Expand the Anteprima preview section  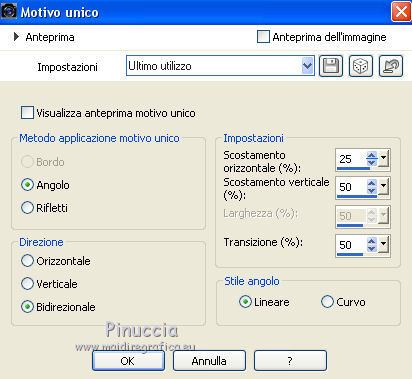click(x=16, y=37)
